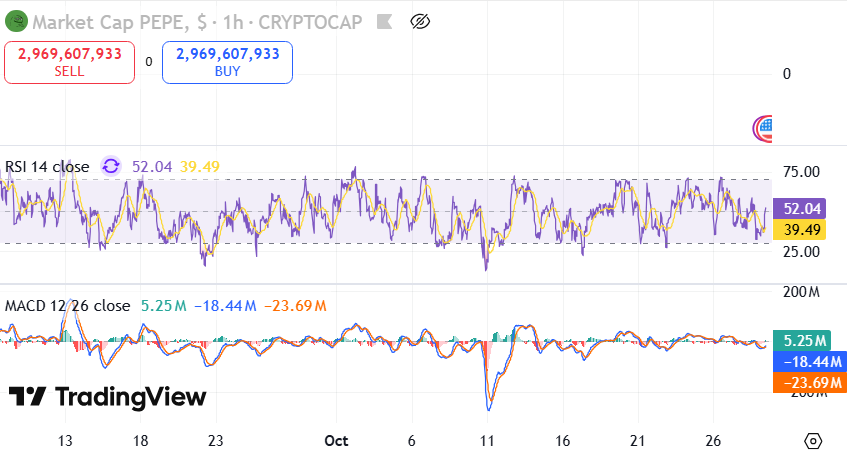Viewport: 847px width, 456px height.
Task: Click the gray flag icon beside CRYPTOCAP
Action: [x=383, y=21]
